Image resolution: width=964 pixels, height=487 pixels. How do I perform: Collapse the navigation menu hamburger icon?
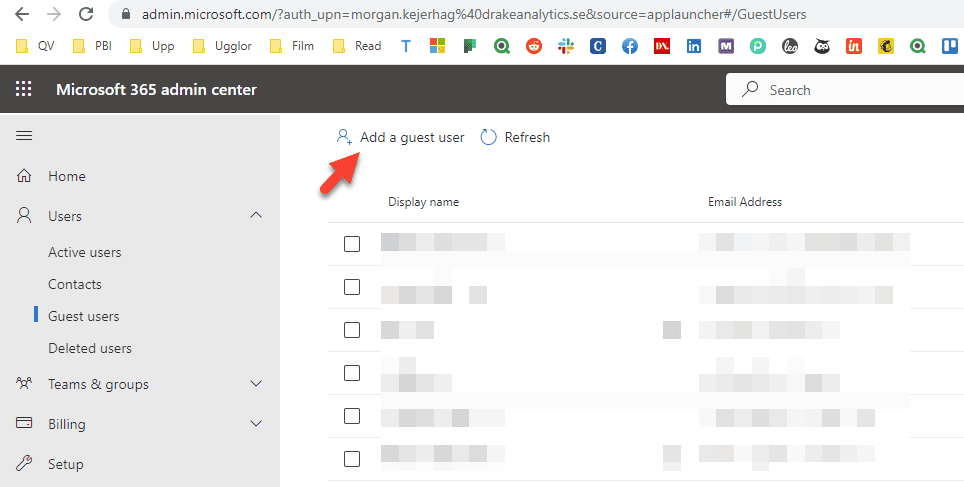coord(24,135)
